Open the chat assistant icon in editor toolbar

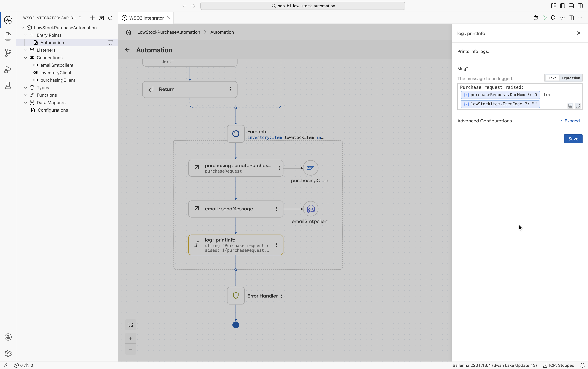coord(536,18)
